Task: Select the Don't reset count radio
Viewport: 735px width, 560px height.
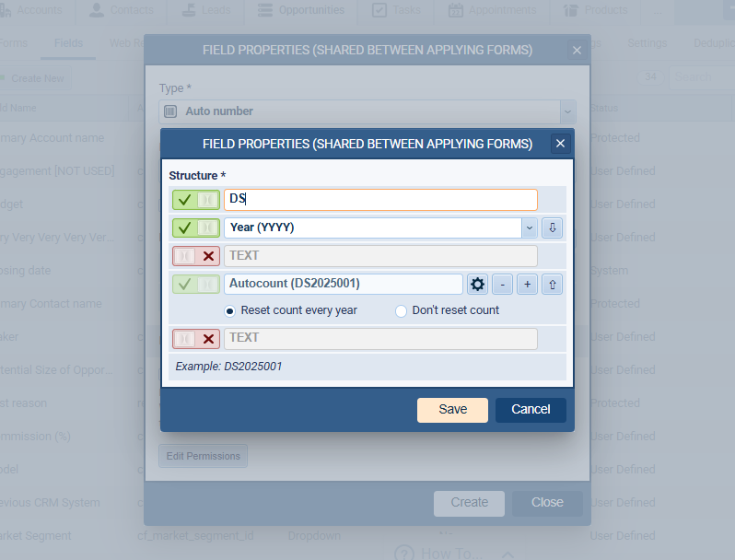Action: click(x=401, y=310)
